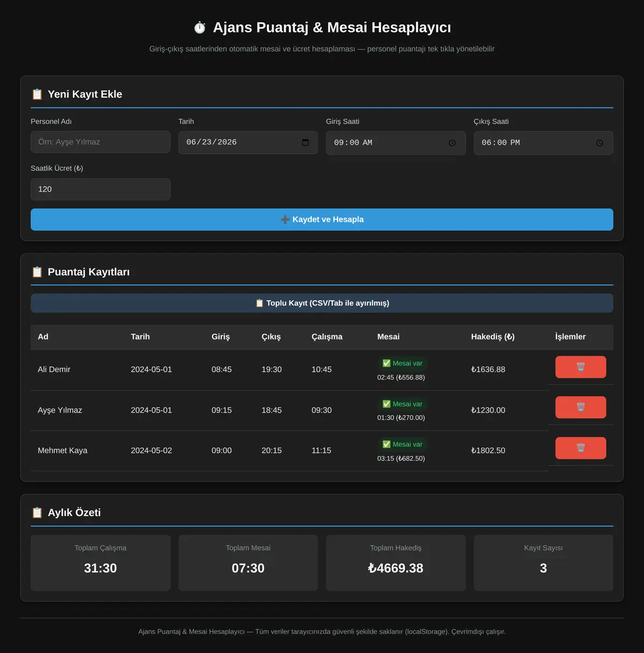Image resolution: width=644 pixels, height=653 pixels.
Task: Open the calendar picker in Tarih field
Action: click(305, 142)
